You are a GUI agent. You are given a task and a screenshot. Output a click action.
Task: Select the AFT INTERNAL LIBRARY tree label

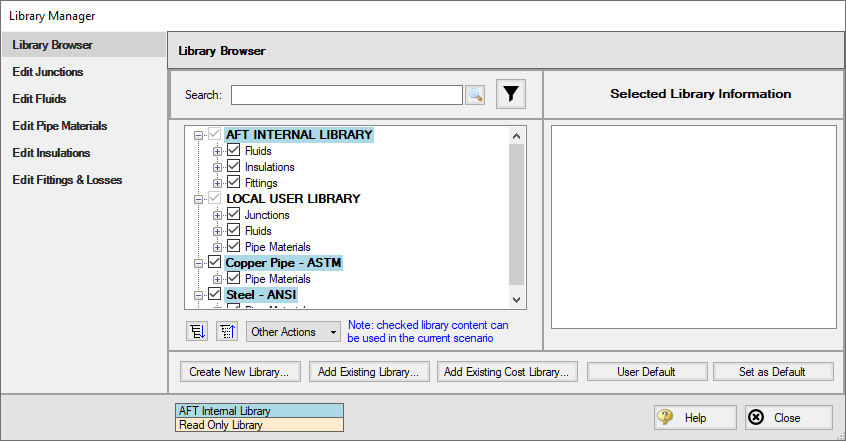299,134
